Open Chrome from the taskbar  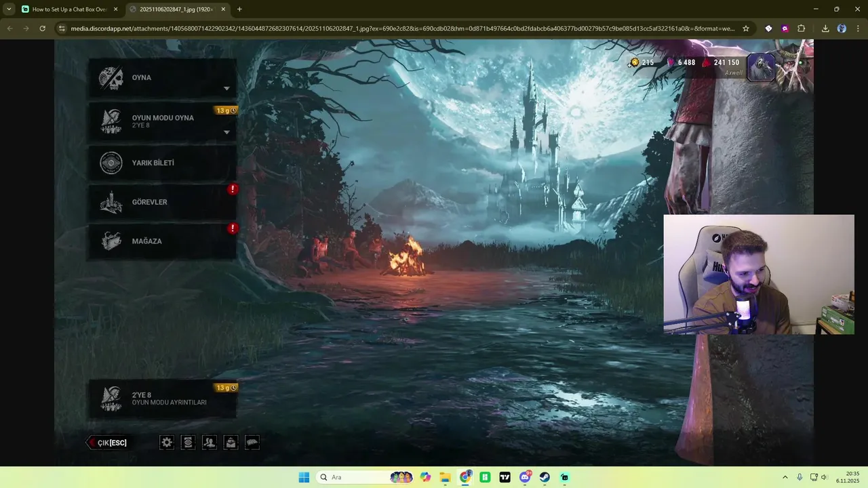[465, 477]
